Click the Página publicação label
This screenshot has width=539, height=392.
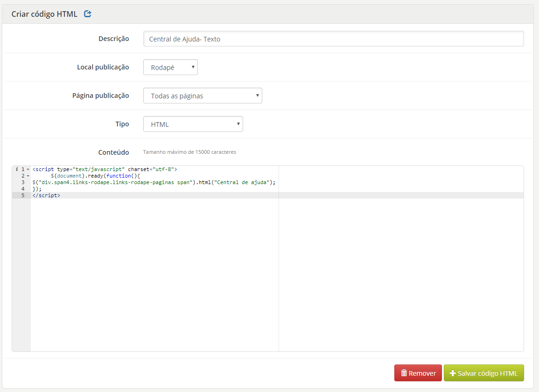pyautogui.click(x=101, y=96)
